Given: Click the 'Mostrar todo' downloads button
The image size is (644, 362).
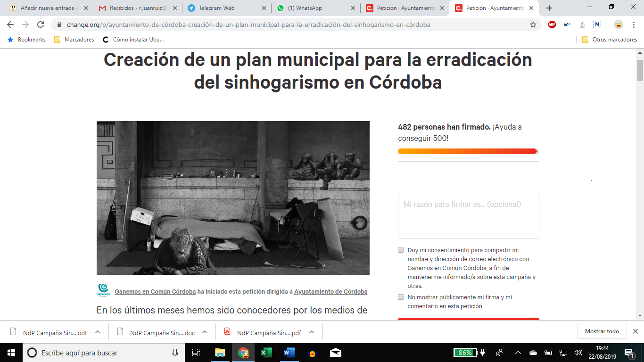Looking at the screenshot, I should tap(602, 331).
